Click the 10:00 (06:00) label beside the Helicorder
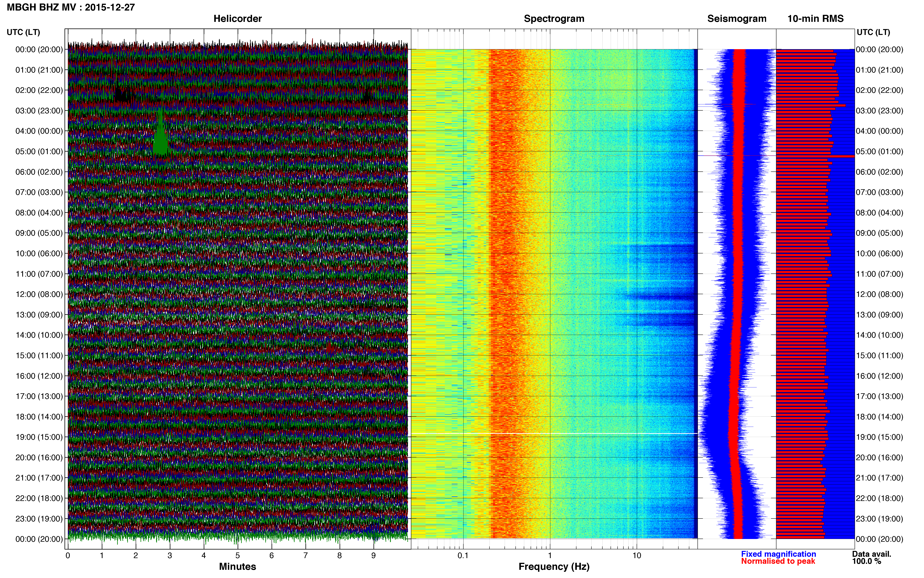 (x=39, y=253)
